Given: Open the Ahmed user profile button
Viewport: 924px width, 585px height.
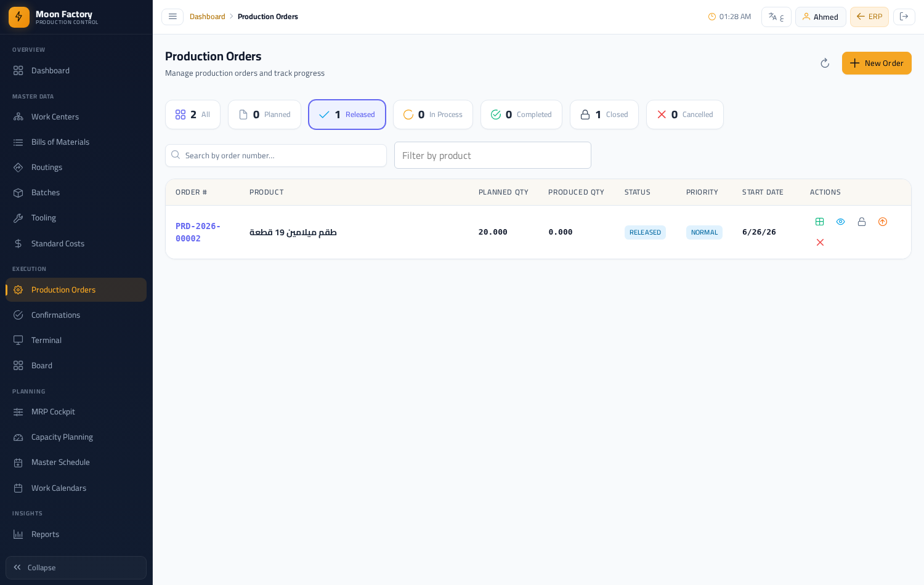Looking at the screenshot, I should pos(821,17).
